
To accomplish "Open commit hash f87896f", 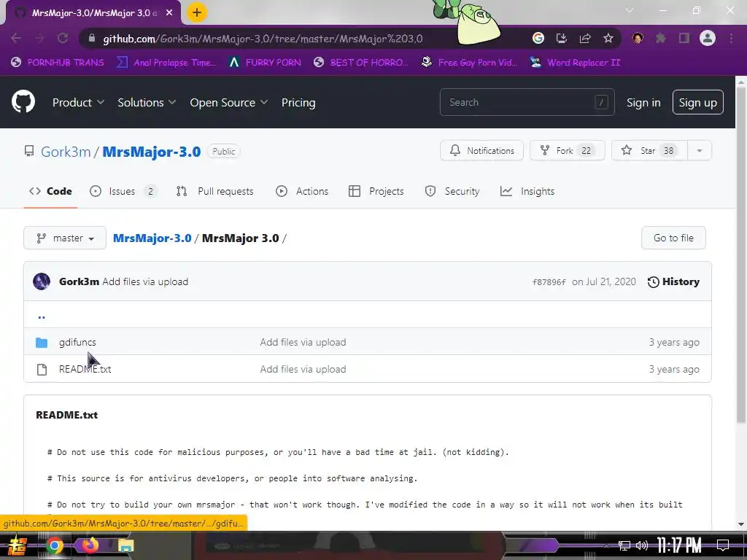I will pyautogui.click(x=549, y=282).
